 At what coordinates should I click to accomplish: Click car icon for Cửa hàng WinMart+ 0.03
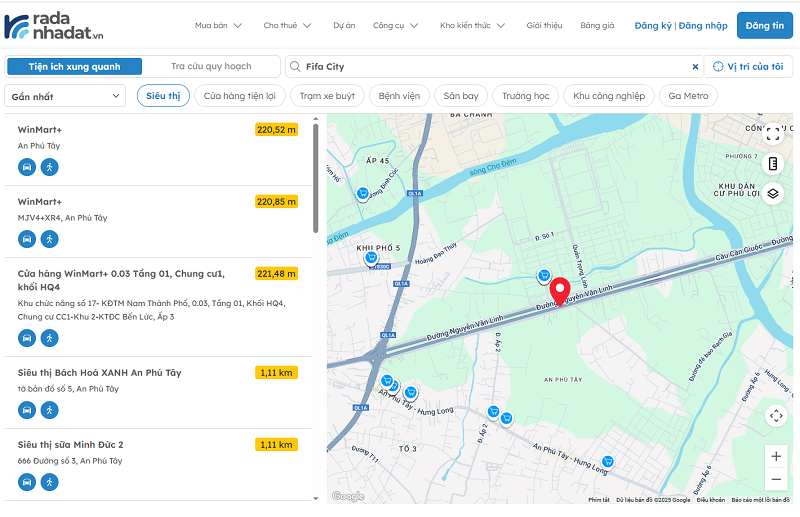point(27,338)
